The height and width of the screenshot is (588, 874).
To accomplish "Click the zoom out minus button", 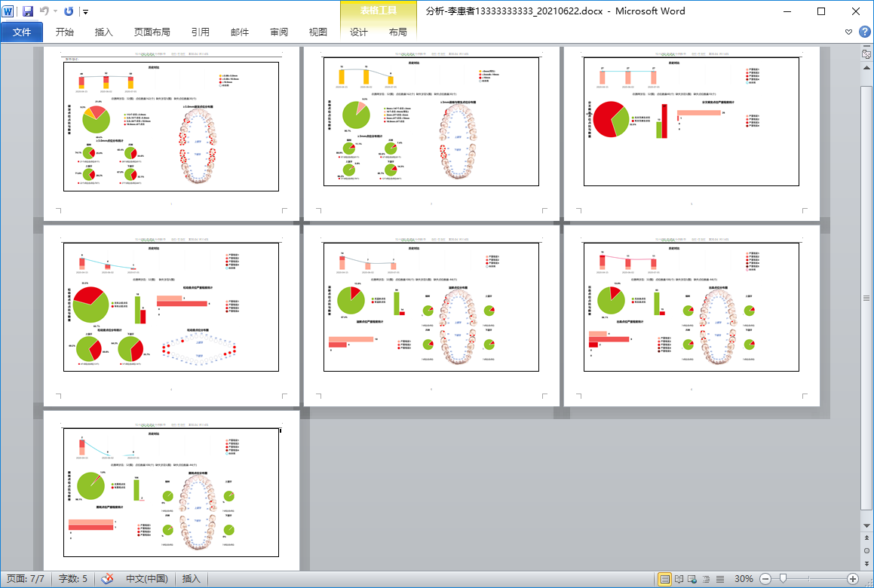I will (765, 579).
